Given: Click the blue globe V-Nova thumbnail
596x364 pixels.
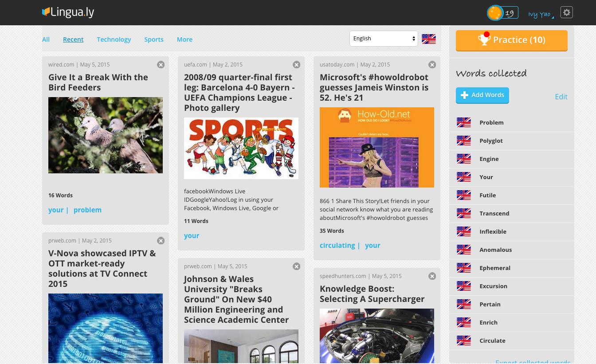Looking at the screenshot, I should click(x=106, y=329).
